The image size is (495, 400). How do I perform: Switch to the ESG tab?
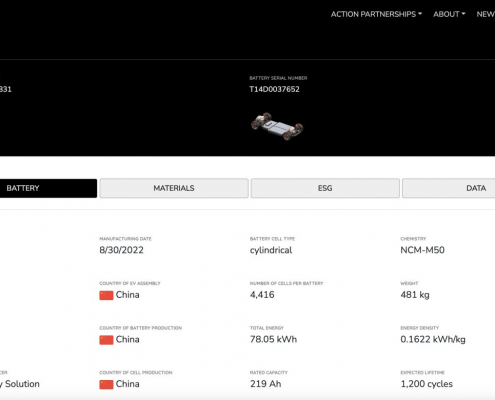[x=325, y=188]
